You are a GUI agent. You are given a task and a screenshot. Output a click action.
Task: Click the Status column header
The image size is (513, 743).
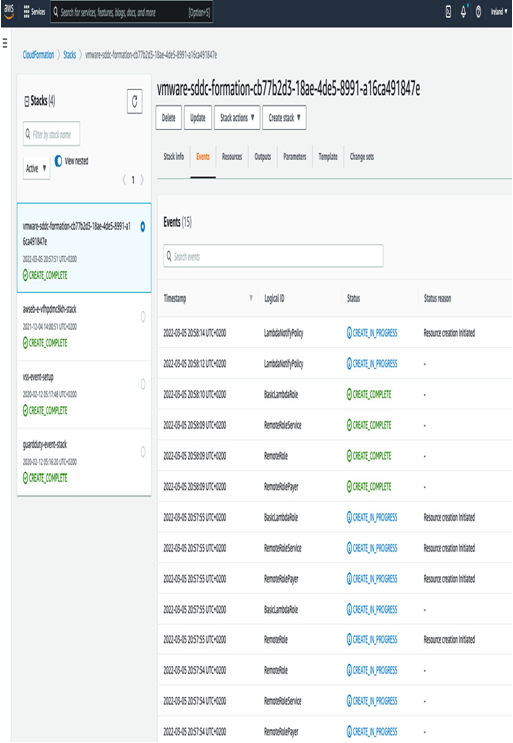353,298
